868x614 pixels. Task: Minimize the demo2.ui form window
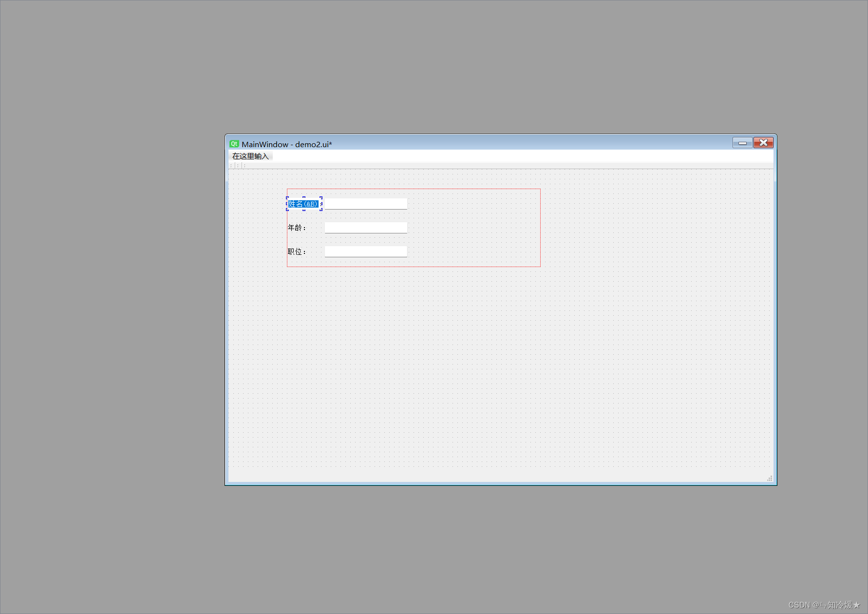tap(742, 143)
